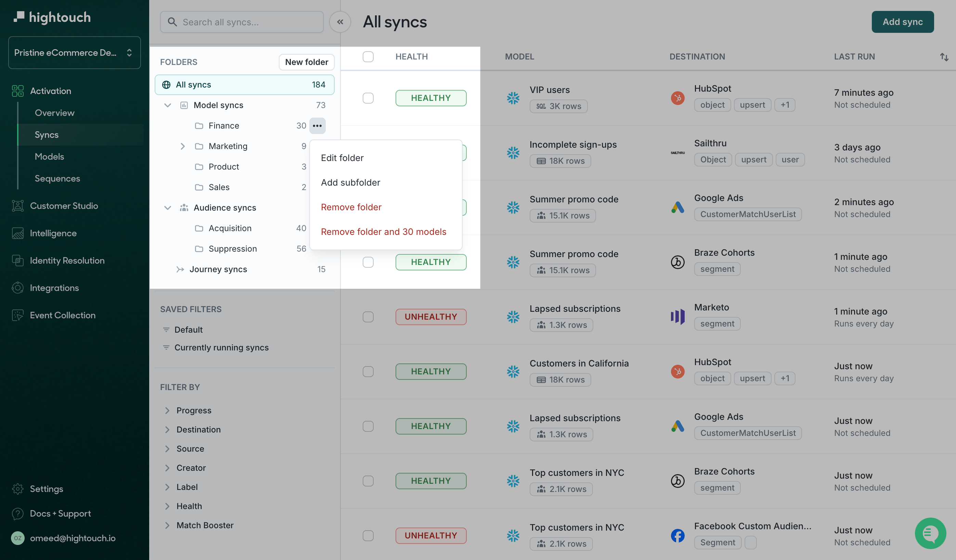The width and height of the screenshot is (956, 560).
Task: Click Snowflake icon in Incomplete sign-ups row
Action: tap(513, 153)
